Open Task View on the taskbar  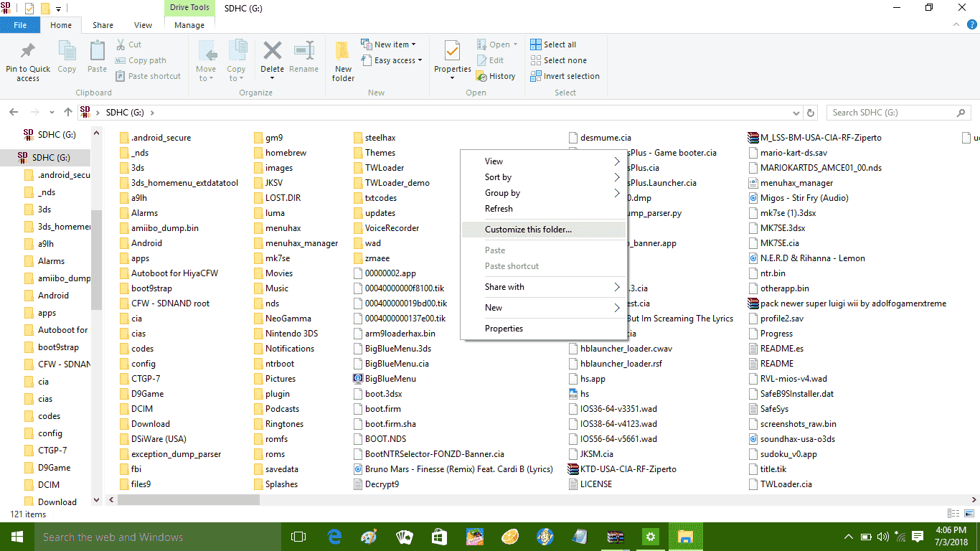click(298, 537)
